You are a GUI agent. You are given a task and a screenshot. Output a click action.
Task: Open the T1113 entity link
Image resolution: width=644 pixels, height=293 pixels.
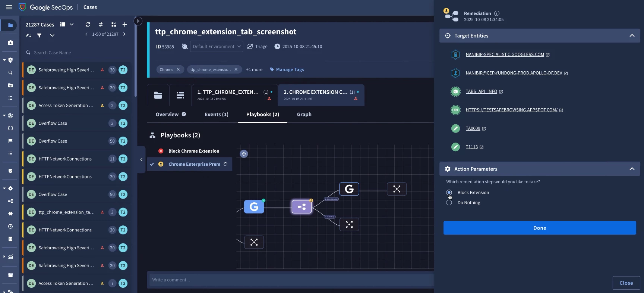pos(471,147)
